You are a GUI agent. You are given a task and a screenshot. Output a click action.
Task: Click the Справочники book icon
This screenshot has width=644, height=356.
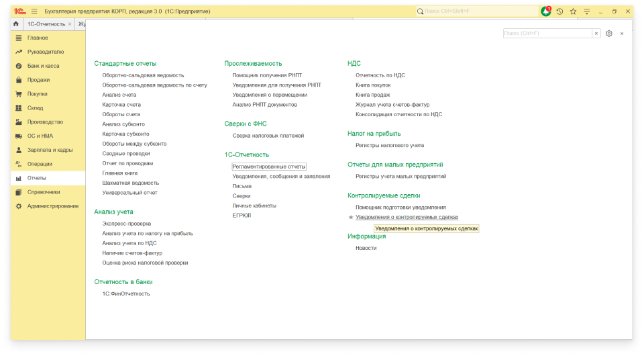[19, 192]
